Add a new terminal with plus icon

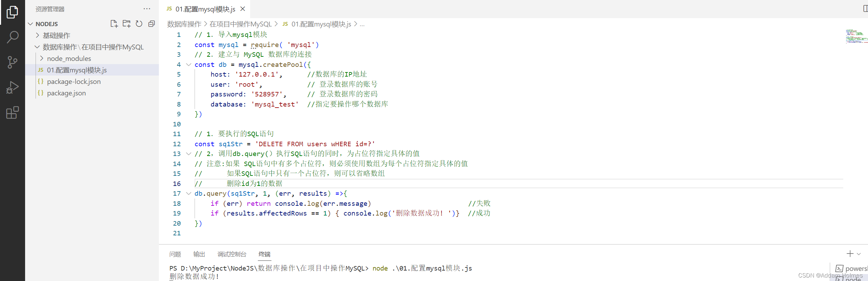[850, 254]
